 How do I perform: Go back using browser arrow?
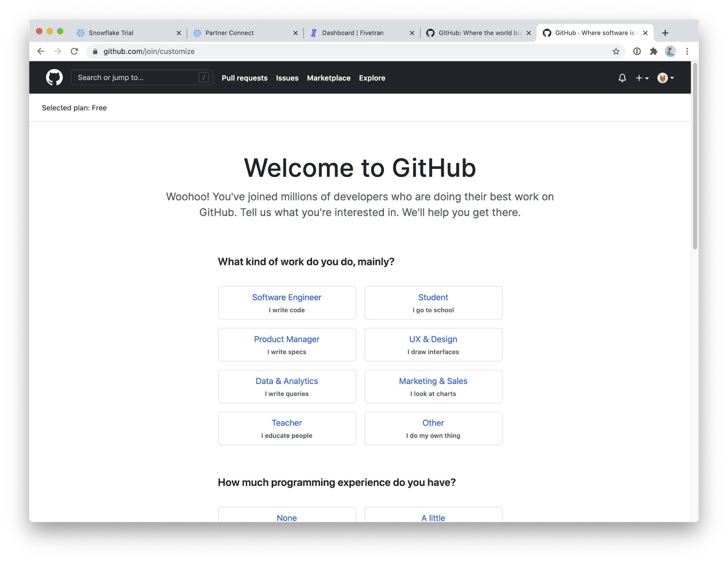(x=41, y=51)
